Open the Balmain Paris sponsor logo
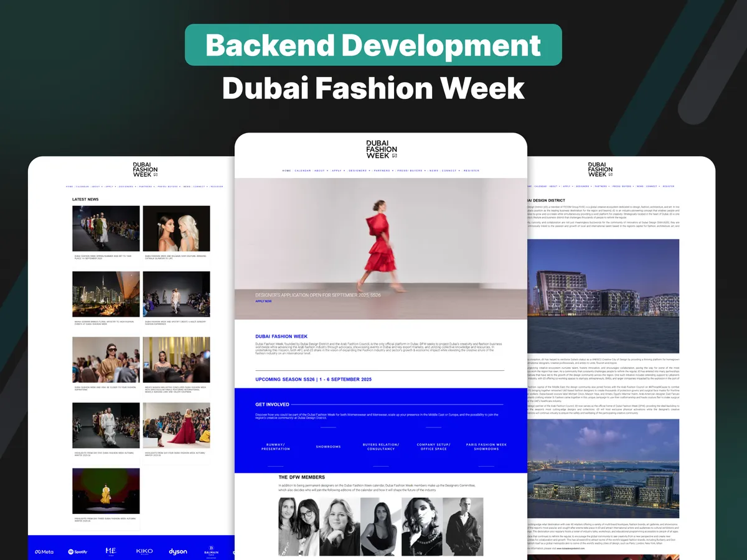 (211, 551)
